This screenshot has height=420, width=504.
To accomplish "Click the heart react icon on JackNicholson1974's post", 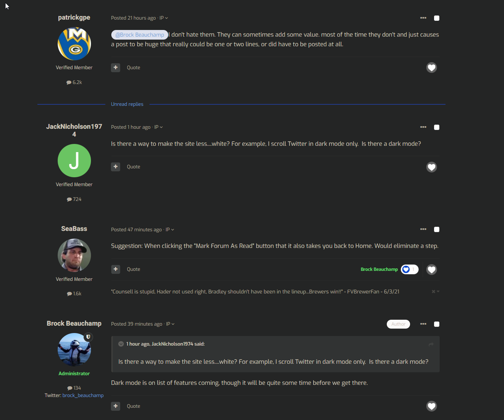I will 432,167.
